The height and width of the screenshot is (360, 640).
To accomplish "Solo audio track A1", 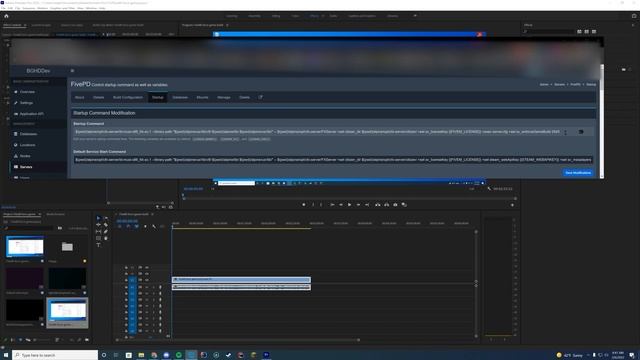I will click(153, 287).
